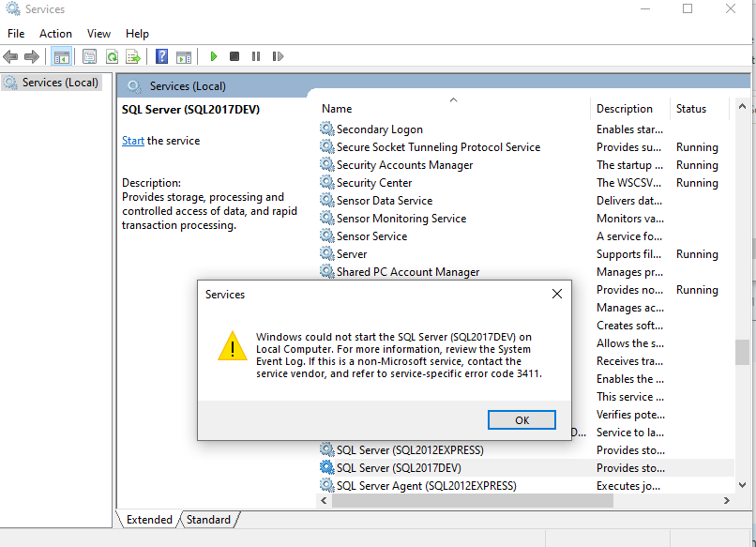This screenshot has height=547, width=756.
Task: Click gear icon beside Security Center
Action: (327, 182)
